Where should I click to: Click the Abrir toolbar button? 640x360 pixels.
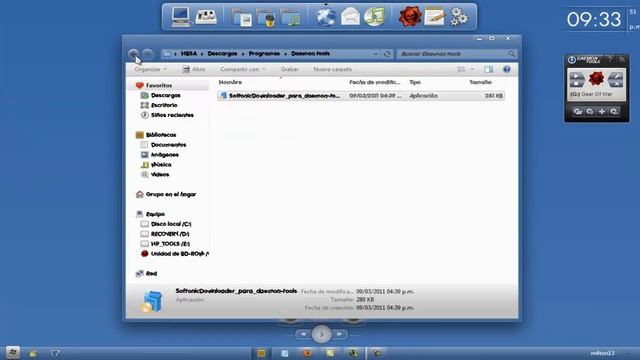coord(194,69)
